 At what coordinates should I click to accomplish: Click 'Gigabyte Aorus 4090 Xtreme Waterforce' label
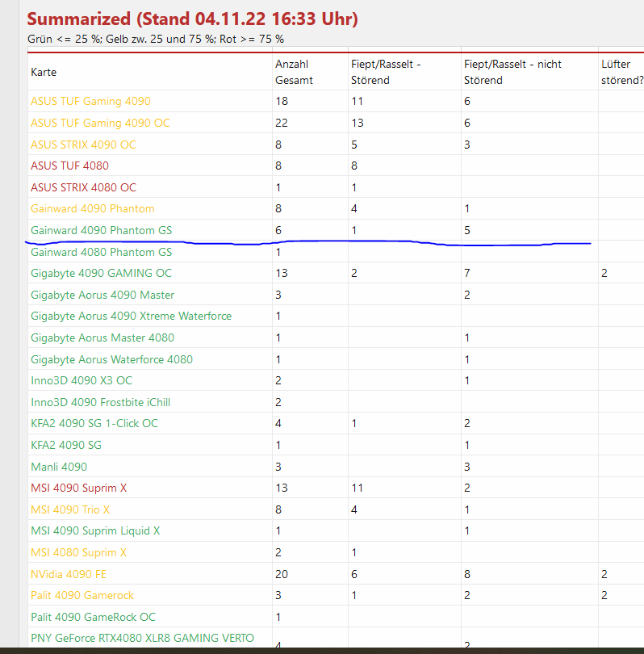(x=132, y=317)
